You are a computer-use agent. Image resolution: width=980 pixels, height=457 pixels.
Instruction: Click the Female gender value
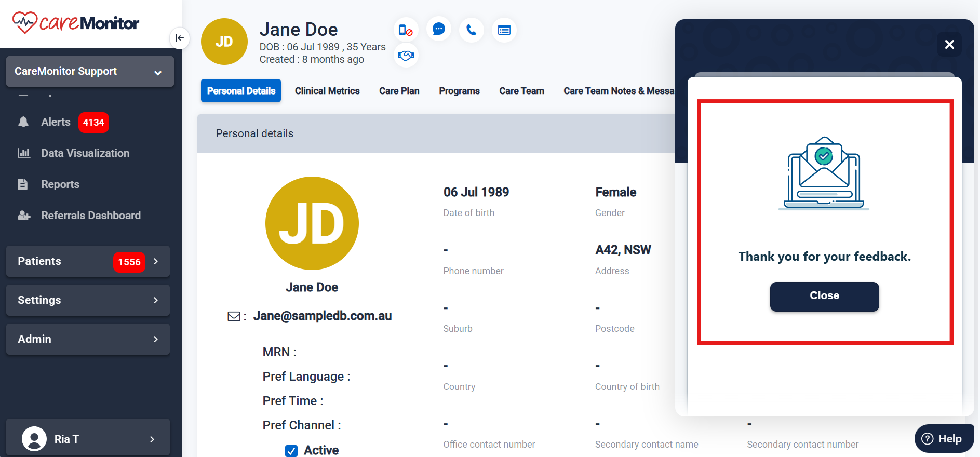[615, 192]
